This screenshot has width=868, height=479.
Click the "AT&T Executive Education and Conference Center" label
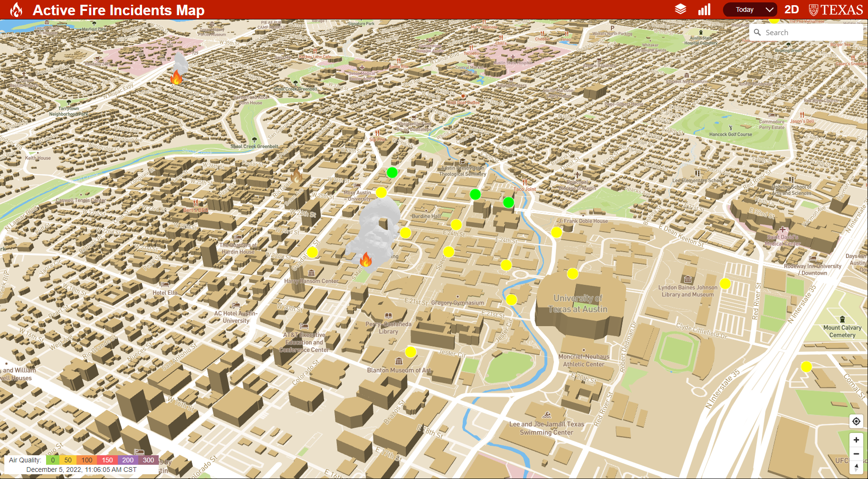304,342
